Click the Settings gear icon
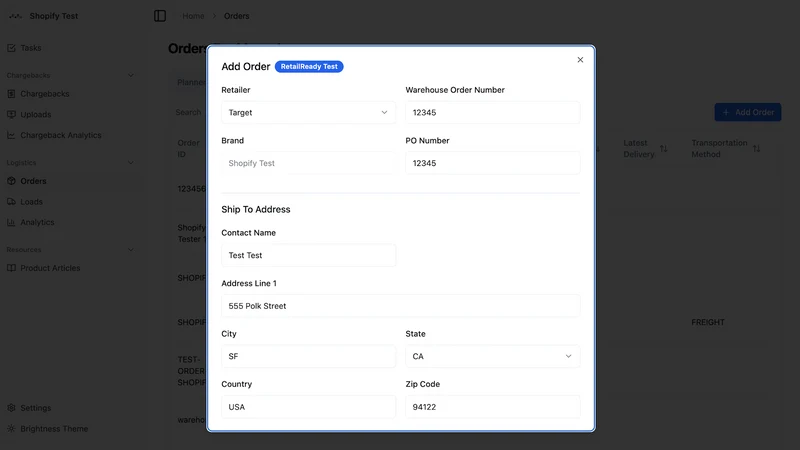 [x=11, y=408]
